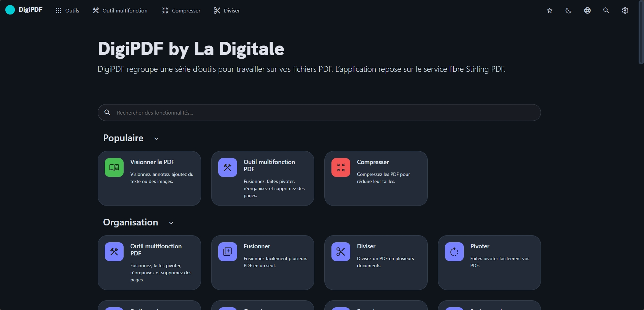Collapse the Populaire section chevron
644x310 pixels.
[156, 138]
